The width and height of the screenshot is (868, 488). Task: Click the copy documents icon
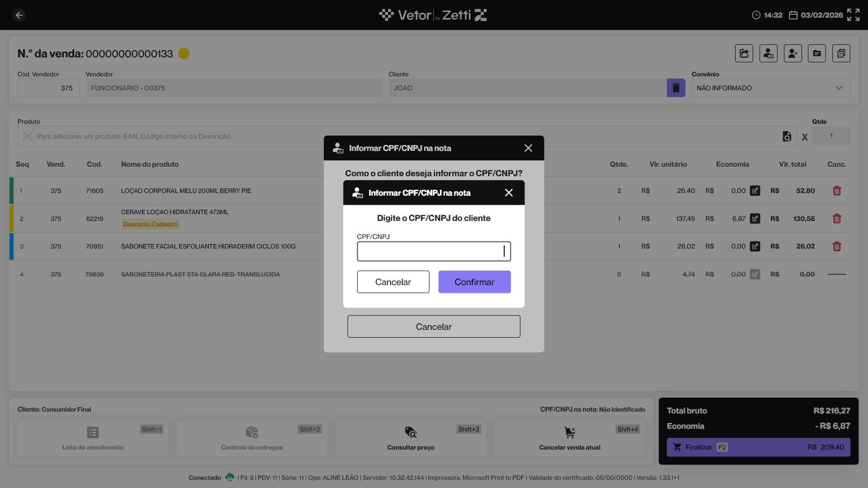pyautogui.click(x=841, y=53)
